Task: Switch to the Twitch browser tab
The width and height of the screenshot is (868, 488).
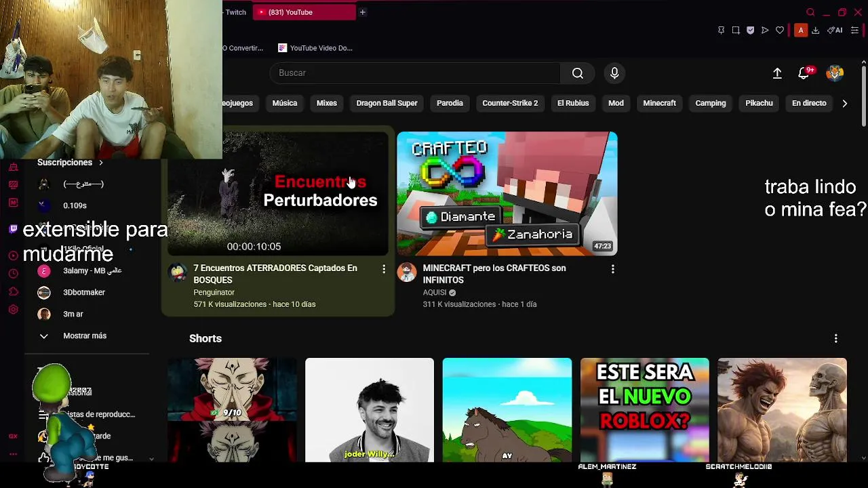Action: tap(236, 12)
